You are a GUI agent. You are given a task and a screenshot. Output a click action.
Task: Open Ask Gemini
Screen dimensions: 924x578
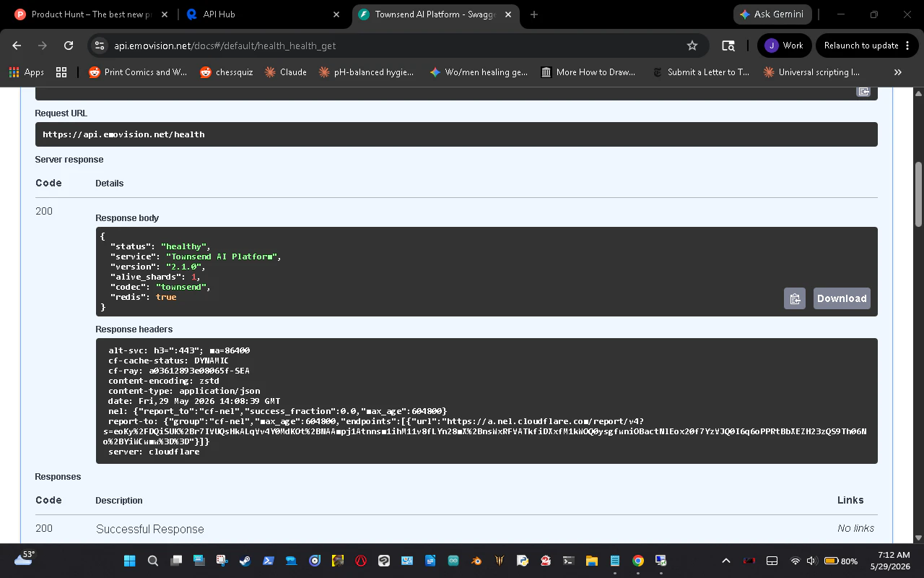click(772, 14)
